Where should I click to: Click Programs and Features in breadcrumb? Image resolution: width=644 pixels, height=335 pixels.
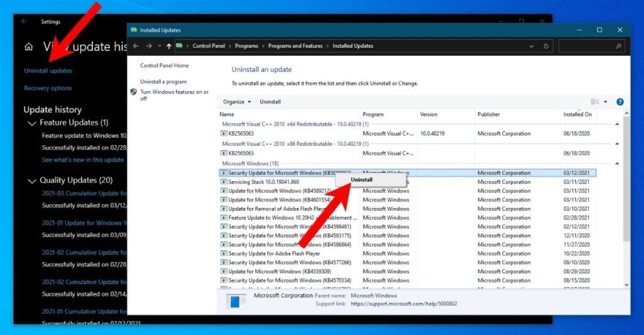pyautogui.click(x=296, y=46)
